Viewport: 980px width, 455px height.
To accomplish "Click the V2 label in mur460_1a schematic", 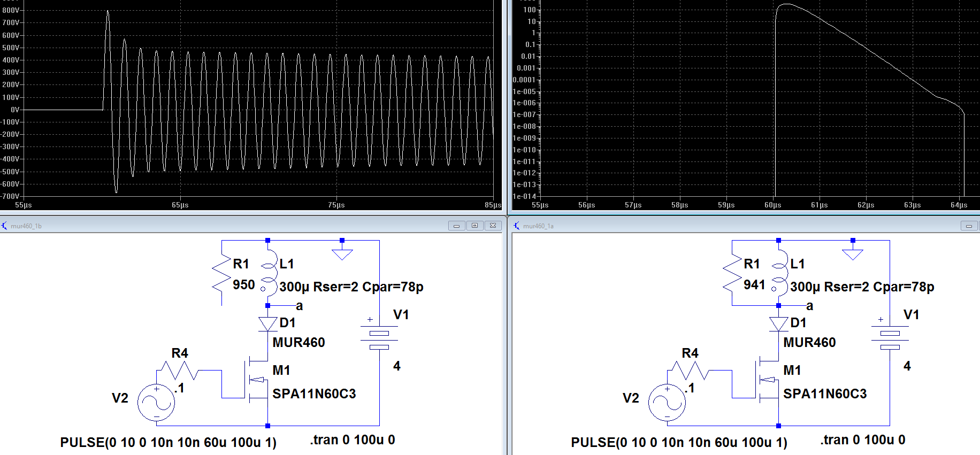I will [631, 398].
